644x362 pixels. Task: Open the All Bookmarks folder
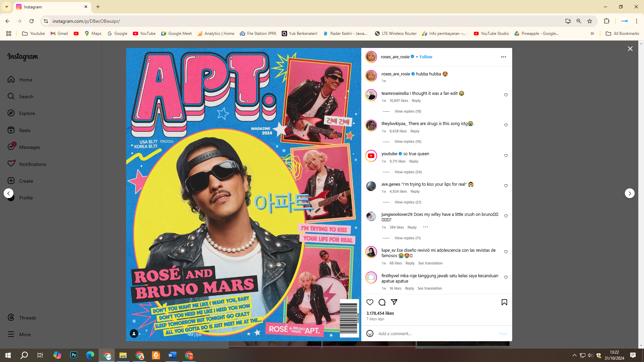pos(622,34)
